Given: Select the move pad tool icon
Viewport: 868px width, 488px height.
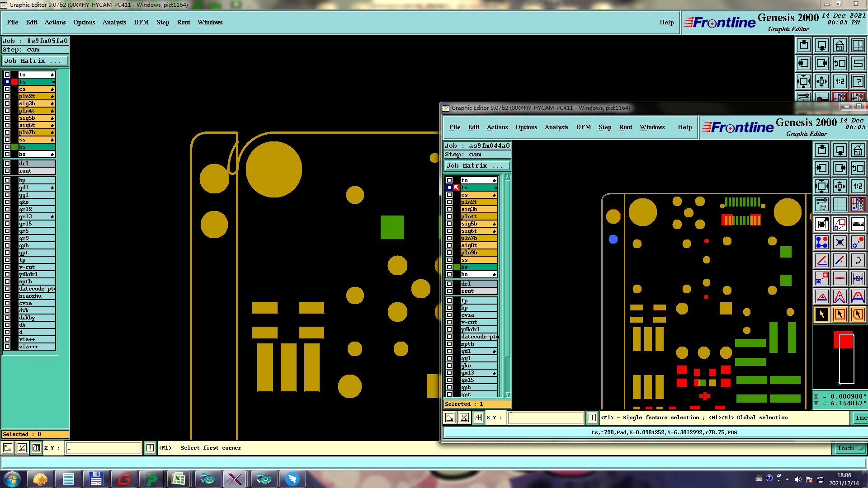Looking at the screenshot, I should click(822, 278).
